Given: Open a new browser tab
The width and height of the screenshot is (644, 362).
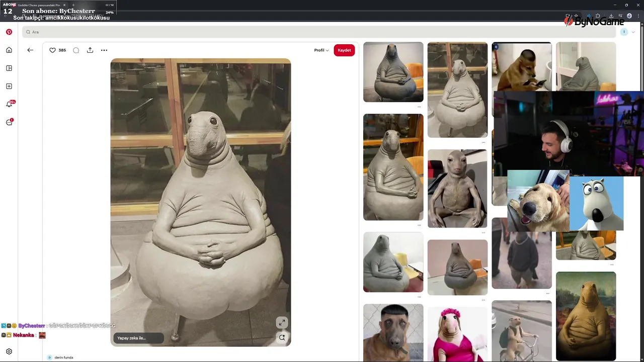Looking at the screenshot, I should coord(73,5).
